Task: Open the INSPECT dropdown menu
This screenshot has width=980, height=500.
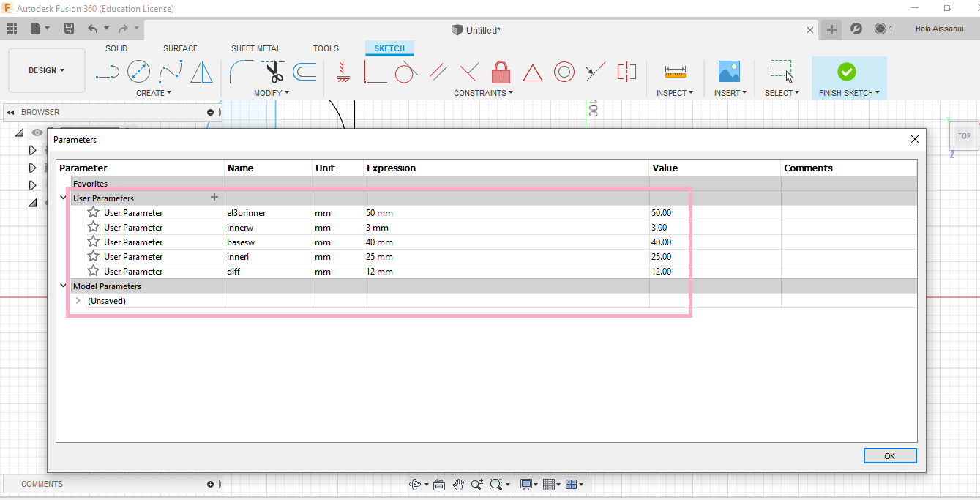Action: pos(675,93)
